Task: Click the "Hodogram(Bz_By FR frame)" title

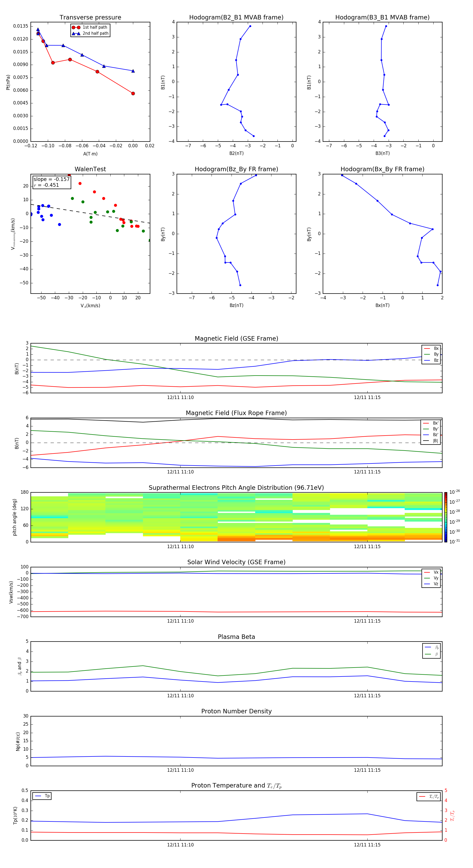Action: [x=236, y=169]
